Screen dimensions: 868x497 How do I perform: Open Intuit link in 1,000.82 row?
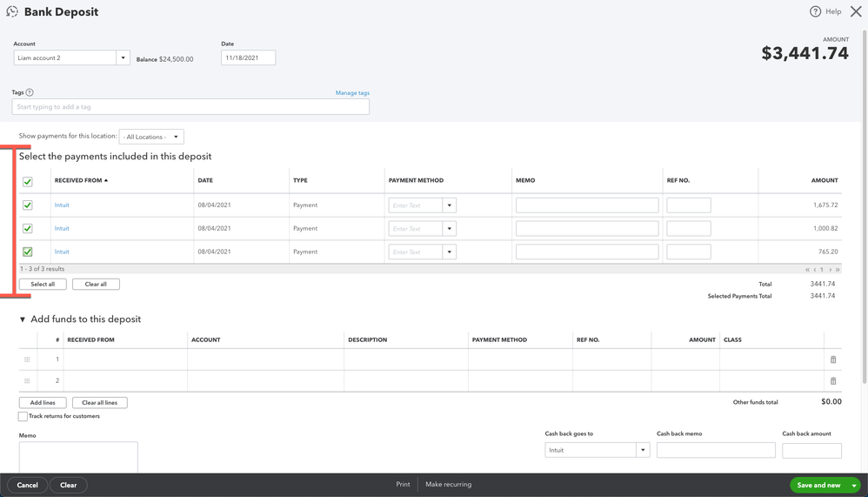(x=62, y=228)
